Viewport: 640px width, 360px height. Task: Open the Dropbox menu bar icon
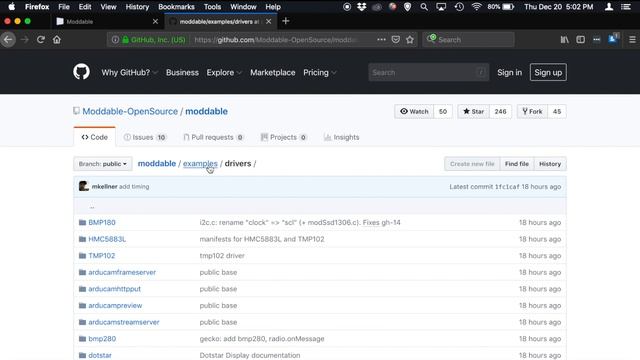click(x=362, y=7)
